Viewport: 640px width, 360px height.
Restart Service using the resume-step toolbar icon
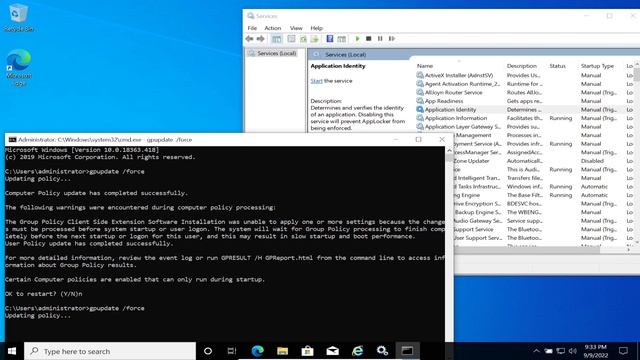(x=392, y=39)
